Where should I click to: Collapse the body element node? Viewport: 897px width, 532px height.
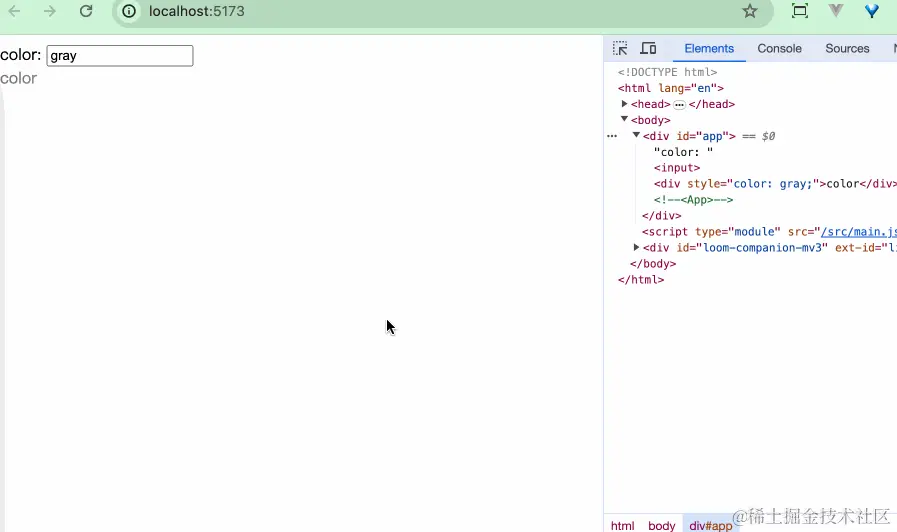pos(624,119)
